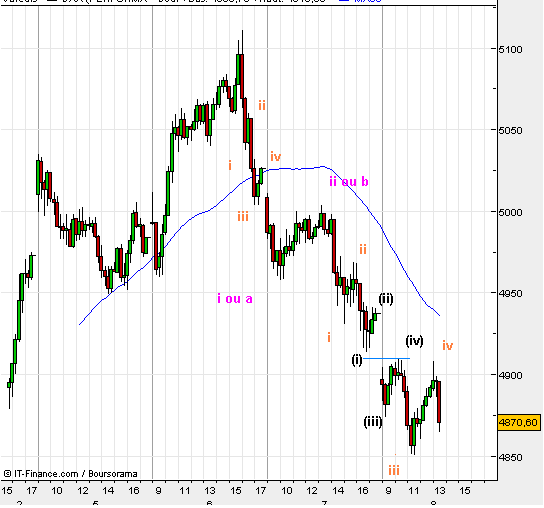Select the 5100 price axis label

510,50
